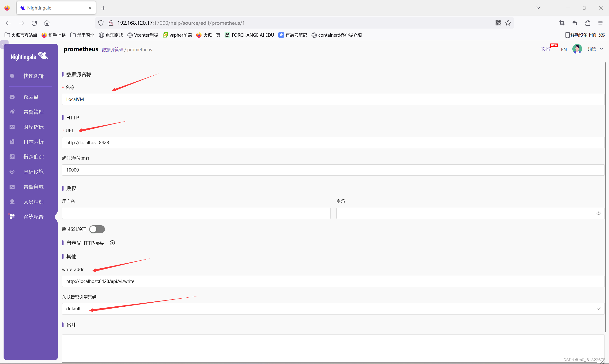The height and width of the screenshot is (364, 609).
Task: Click the browser screenshot crop icon
Action: (562, 23)
